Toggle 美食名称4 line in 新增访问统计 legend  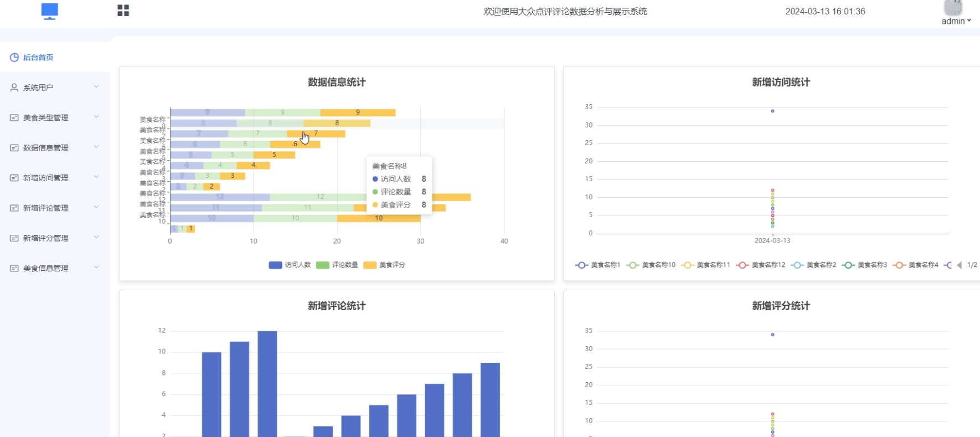click(x=916, y=265)
